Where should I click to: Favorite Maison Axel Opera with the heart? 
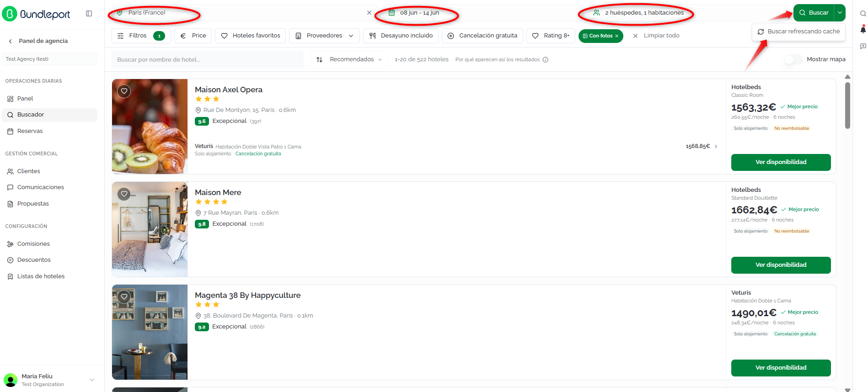tap(124, 91)
